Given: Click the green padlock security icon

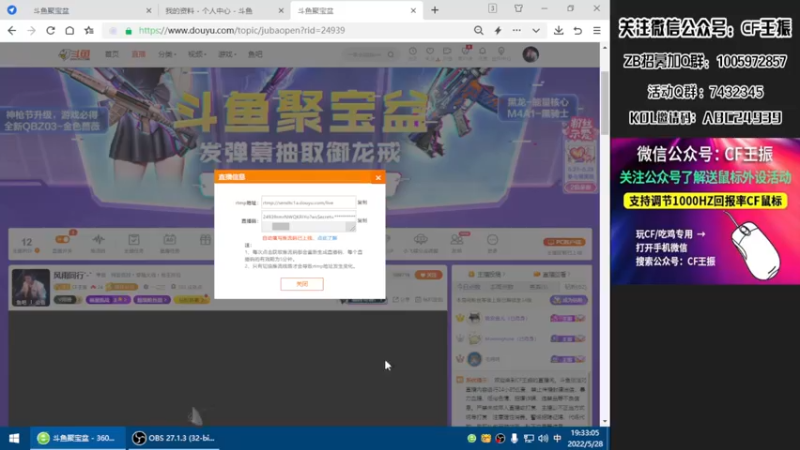Looking at the screenshot, I should point(129,31).
